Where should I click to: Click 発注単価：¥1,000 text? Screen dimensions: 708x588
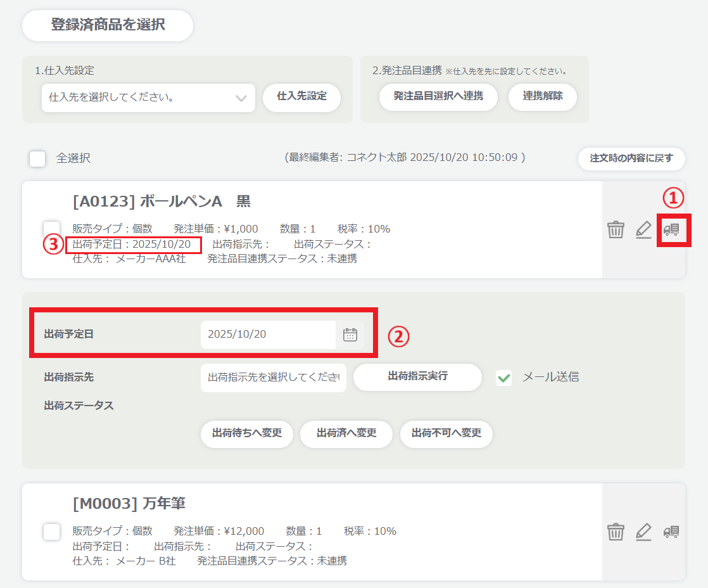216,229
